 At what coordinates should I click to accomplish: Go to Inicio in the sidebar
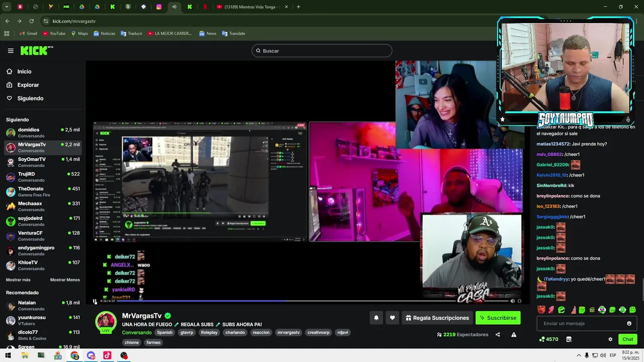24,71
